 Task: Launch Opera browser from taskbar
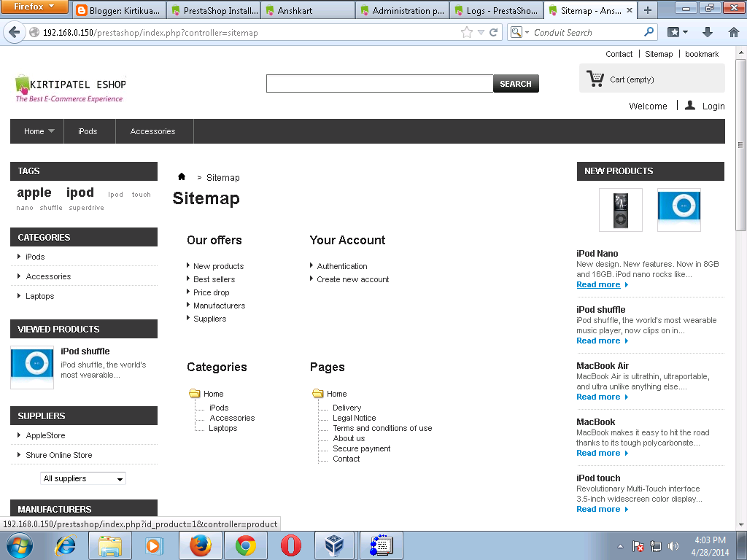click(x=290, y=545)
